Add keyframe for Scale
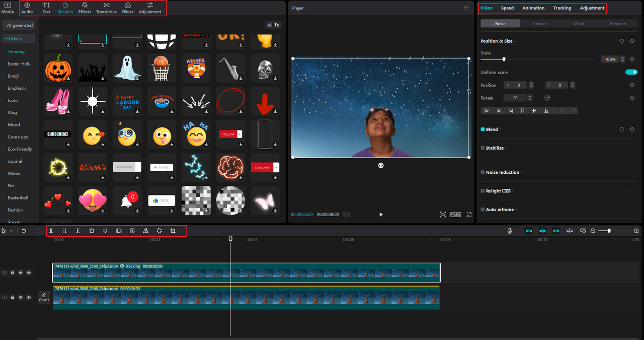The width and height of the screenshot is (644, 340). click(x=632, y=59)
